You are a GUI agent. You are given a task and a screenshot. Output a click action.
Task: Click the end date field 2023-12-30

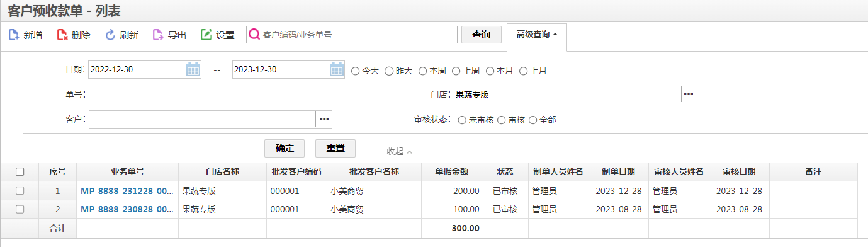coord(281,70)
